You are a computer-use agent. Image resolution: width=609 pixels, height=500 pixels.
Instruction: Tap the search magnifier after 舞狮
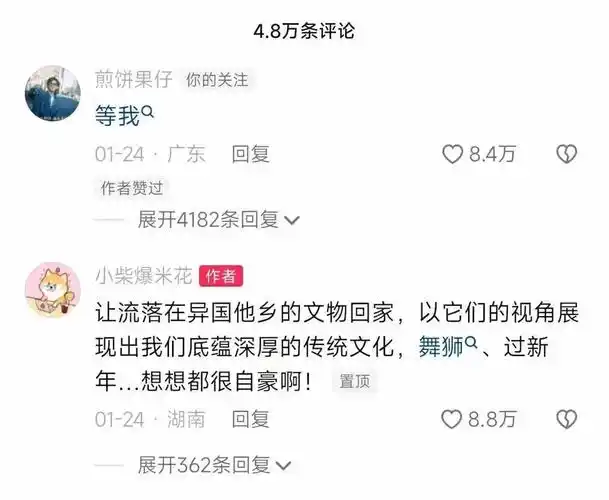coord(471,343)
